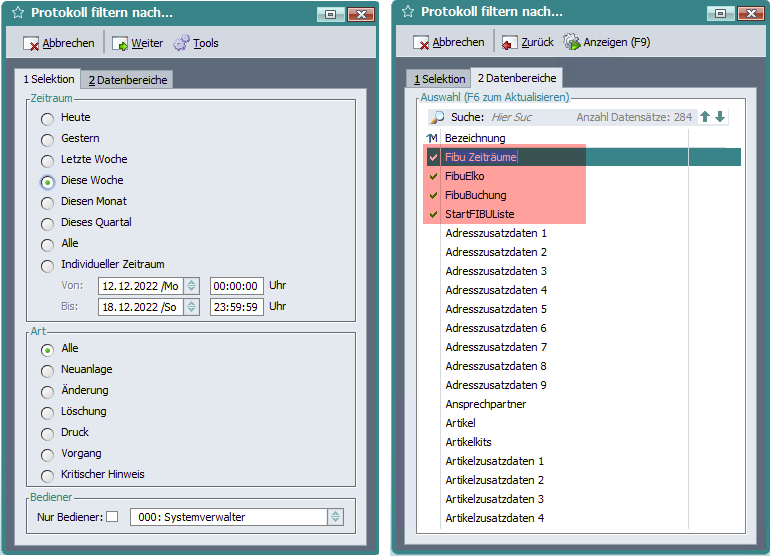This screenshot has height=556, width=770.
Task: Open the Bis date picker spinner
Action: point(192,307)
